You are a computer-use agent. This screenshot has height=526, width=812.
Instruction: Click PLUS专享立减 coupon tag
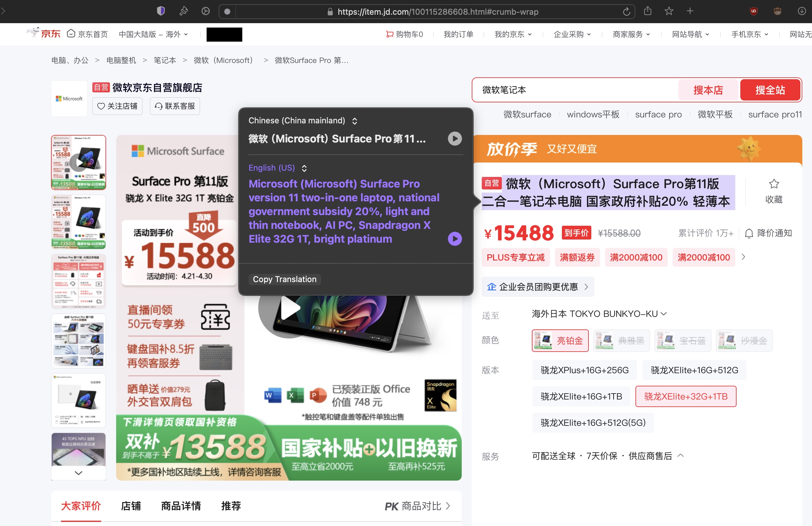[x=516, y=257]
